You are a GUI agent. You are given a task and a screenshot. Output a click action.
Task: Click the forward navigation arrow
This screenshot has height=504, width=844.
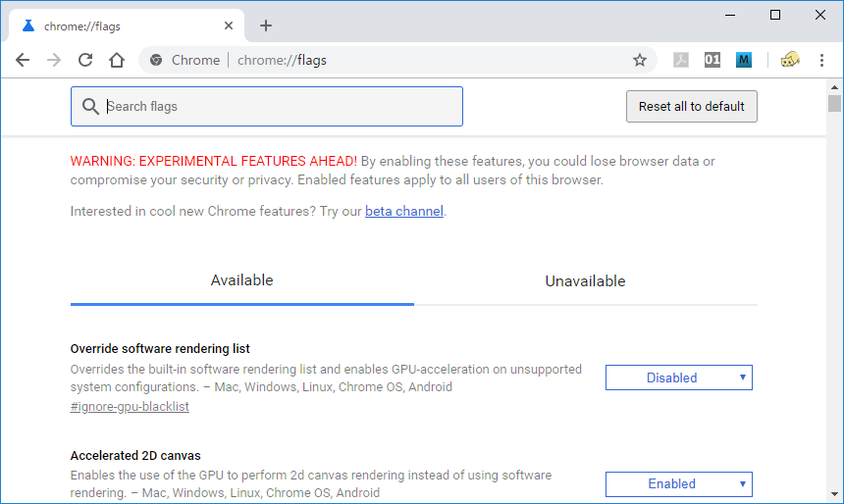[54, 60]
